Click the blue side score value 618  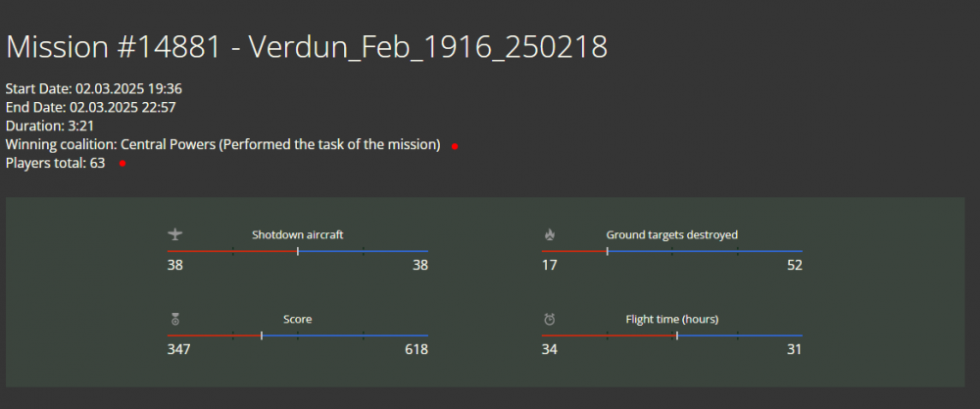(x=416, y=349)
